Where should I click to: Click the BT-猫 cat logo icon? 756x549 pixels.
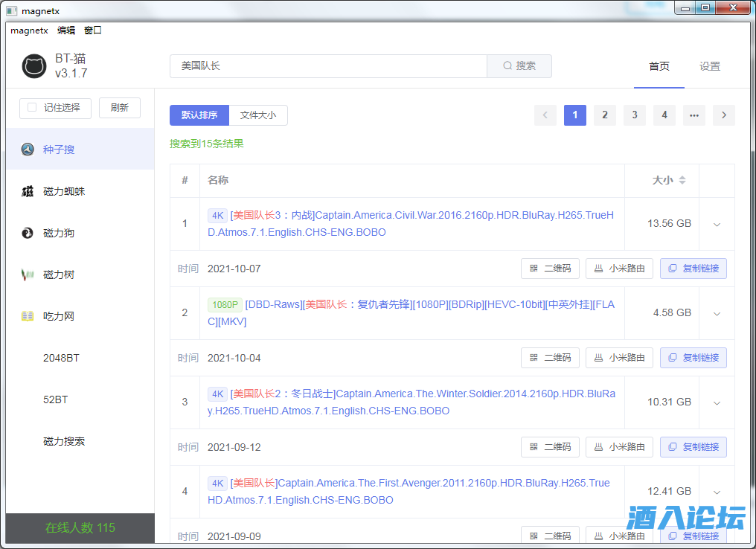point(34,66)
